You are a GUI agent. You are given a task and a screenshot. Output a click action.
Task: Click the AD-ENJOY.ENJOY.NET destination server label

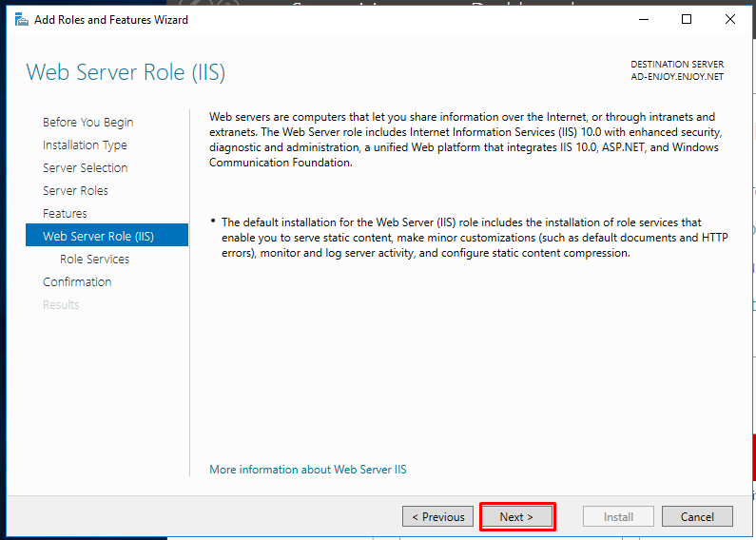coord(677,77)
